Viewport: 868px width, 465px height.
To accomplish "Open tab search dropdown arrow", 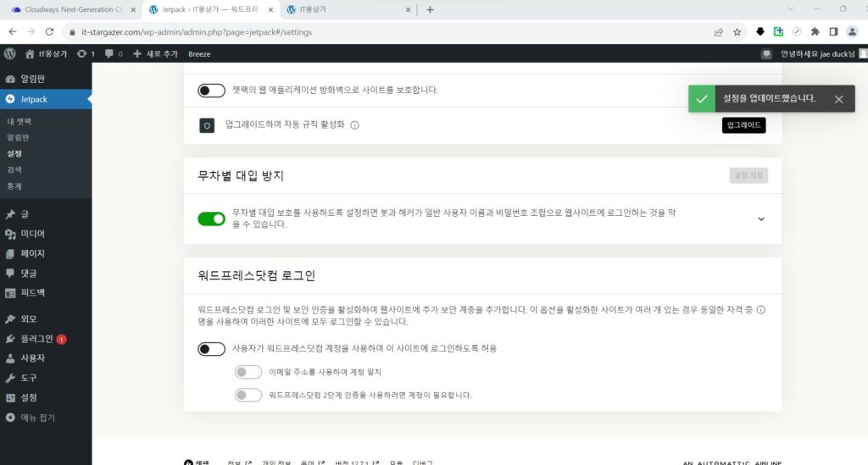I will (x=791, y=8).
